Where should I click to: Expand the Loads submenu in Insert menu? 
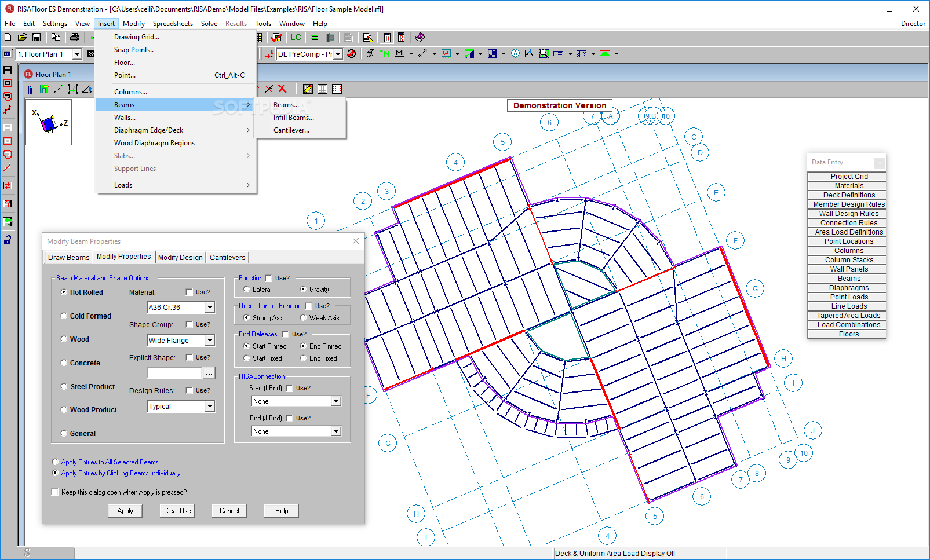[176, 185]
